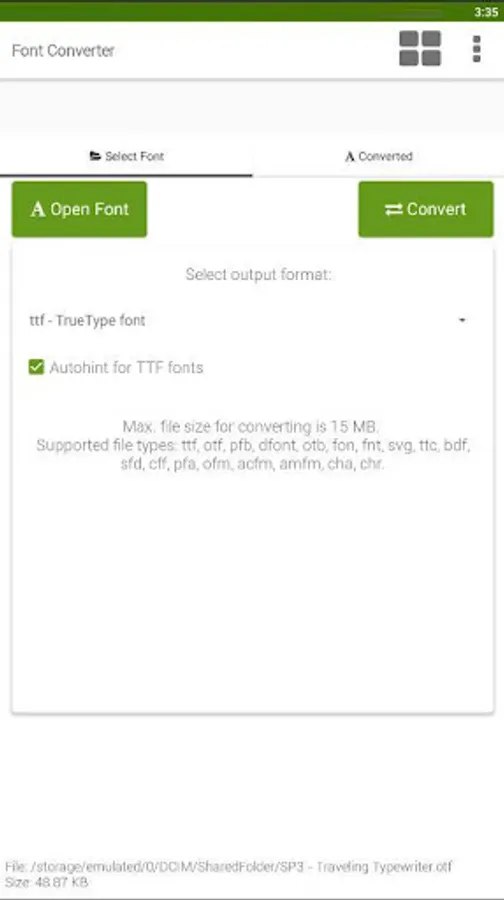Tap the Convert button
504x900 pixels.
pyautogui.click(x=426, y=210)
